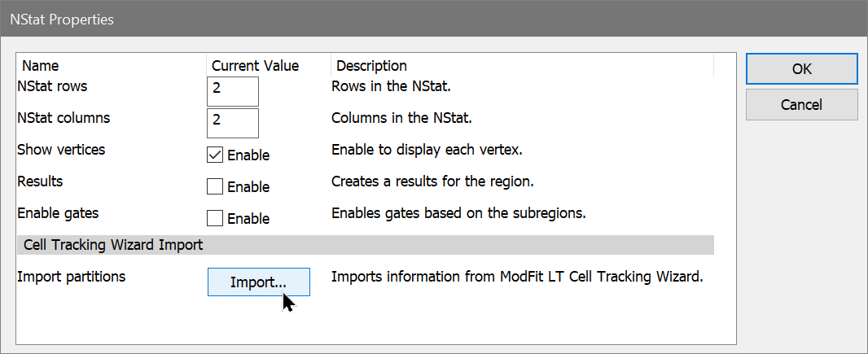Tick the Enable gates checkbox
The height and width of the screenshot is (354, 868).
[x=215, y=218]
